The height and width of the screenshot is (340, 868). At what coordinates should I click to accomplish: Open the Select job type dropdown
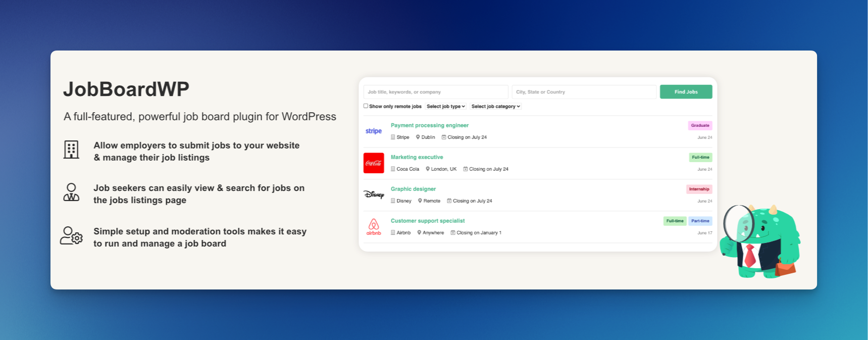[x=446, y=107]
